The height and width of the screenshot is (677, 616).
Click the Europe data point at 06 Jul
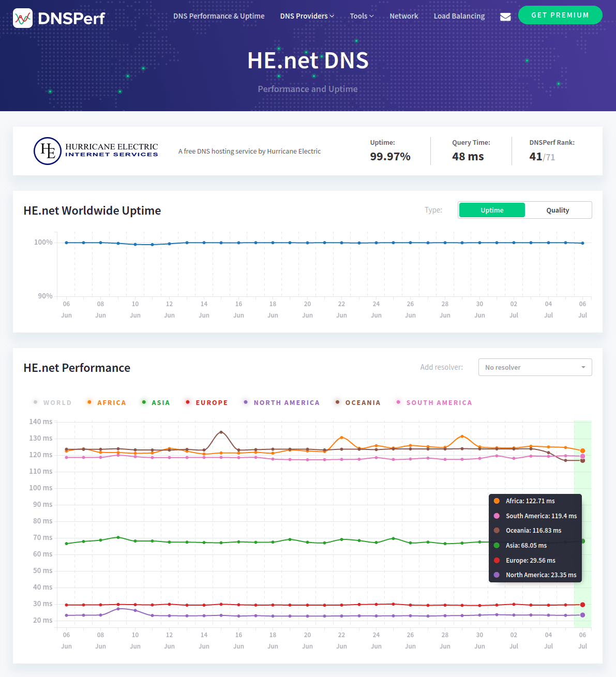[x=582, y=605]
